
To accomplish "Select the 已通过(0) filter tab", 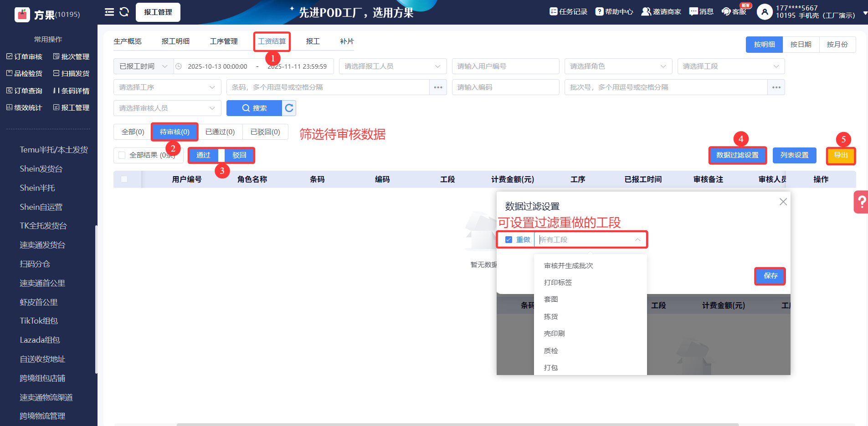I will 220,132.
